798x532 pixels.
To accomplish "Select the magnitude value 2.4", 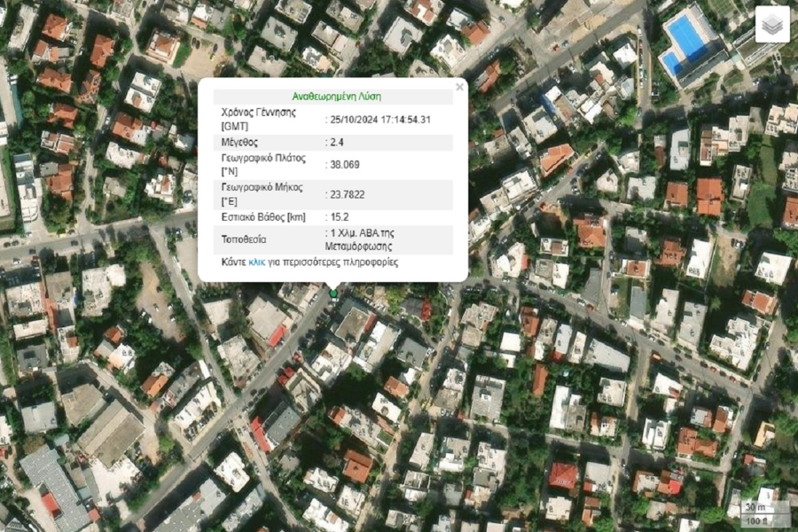I will pos(339,142).
